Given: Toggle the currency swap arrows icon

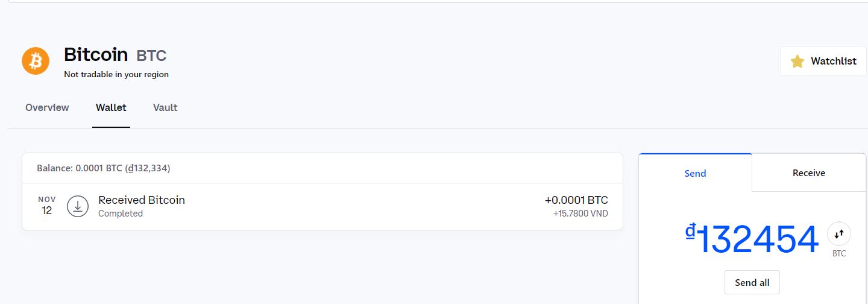Looking at the screenshot, I should (839, 233).
